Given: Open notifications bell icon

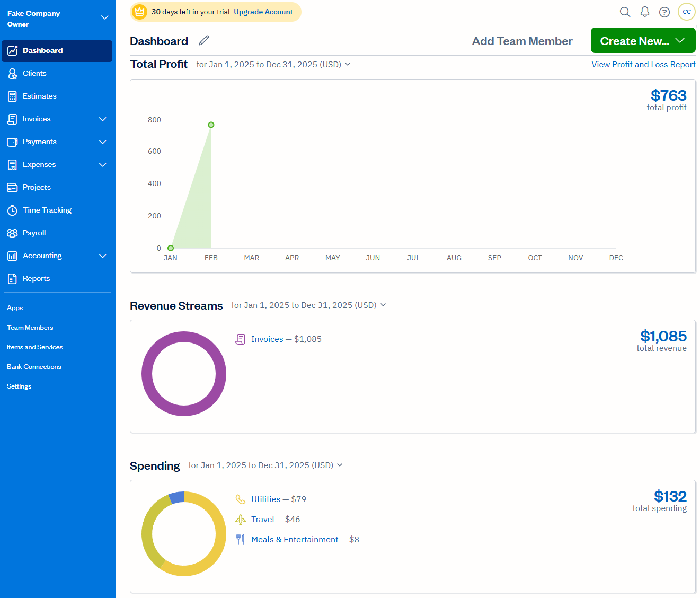Looking at the screenshot, I should 645,12.
